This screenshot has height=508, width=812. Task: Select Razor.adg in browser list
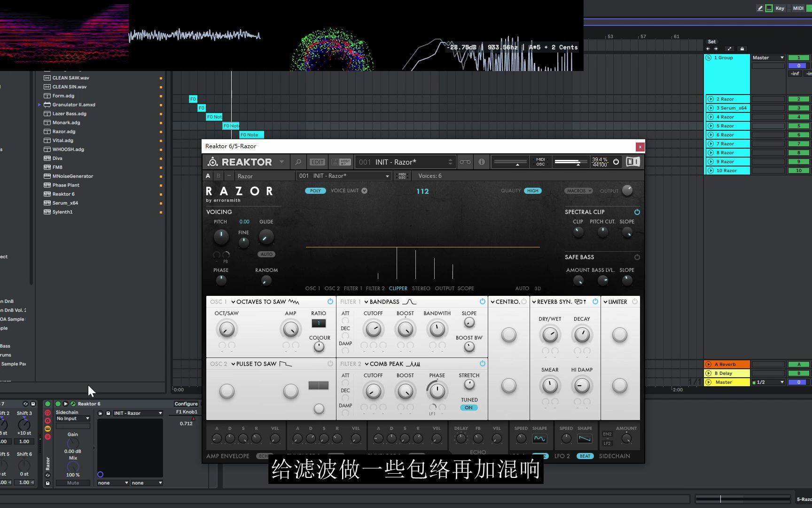64,132
